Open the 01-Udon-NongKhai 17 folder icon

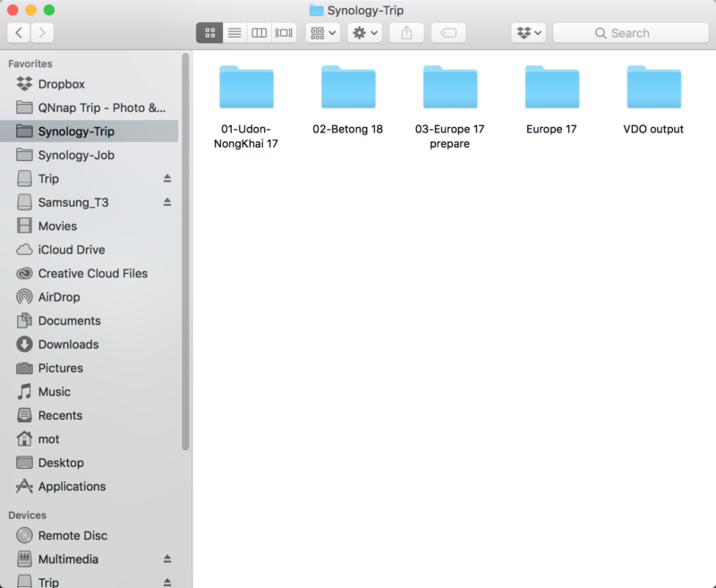click(x=246, y=87)
